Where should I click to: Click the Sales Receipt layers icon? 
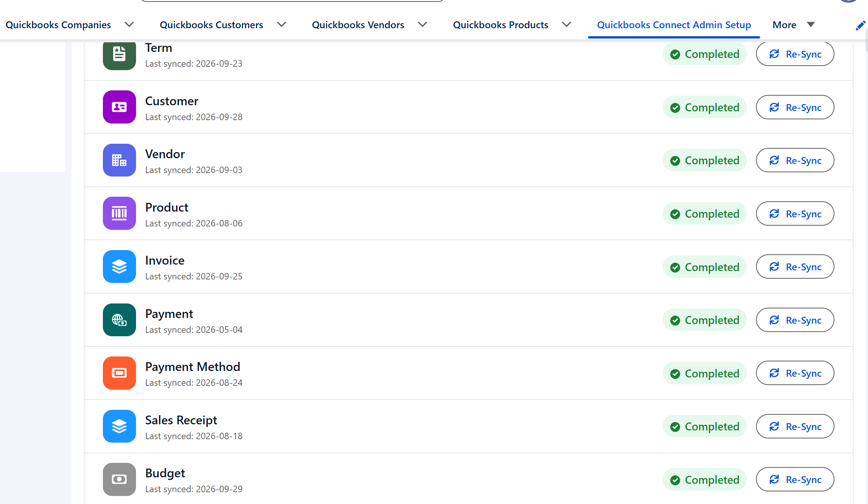point(119,426)
